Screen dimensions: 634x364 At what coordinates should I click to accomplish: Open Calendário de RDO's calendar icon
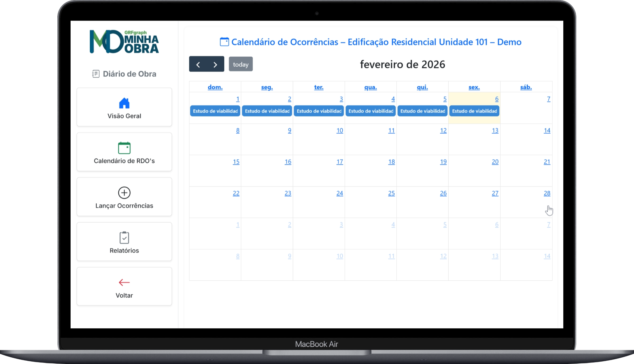[x=124, y=148]
